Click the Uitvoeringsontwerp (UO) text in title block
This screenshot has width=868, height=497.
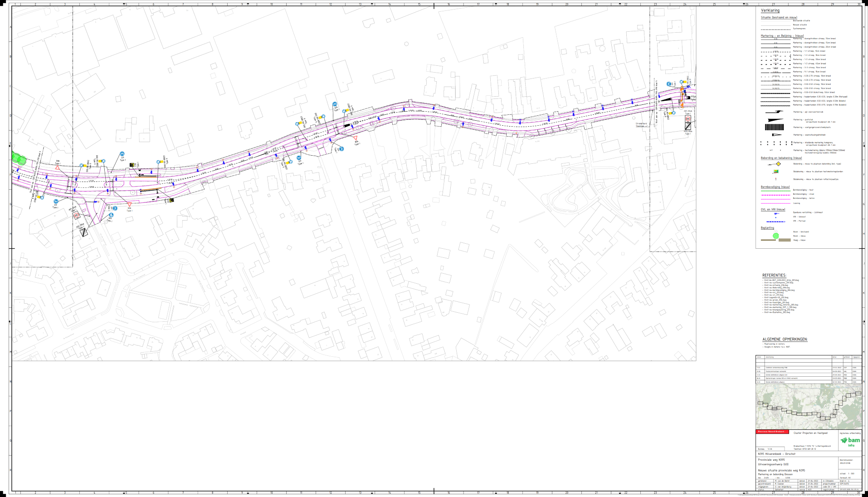coord(773,464)
